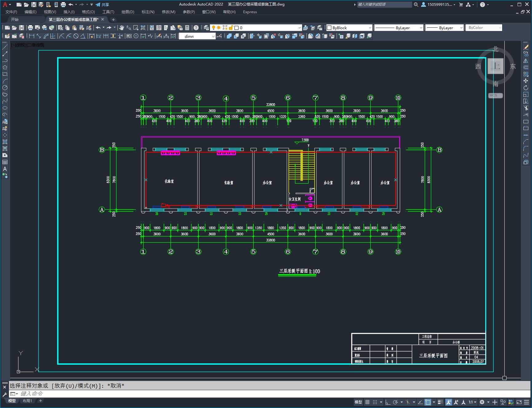Click the Pan hand tool
This screenshot has width=532, height=408.
coord(122,28)
